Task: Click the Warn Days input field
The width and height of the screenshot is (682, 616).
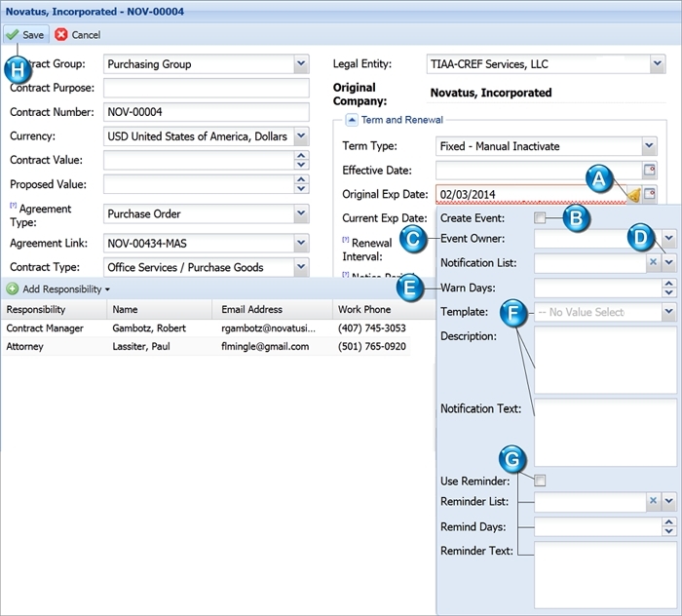Action: click(x=597, y=288)
